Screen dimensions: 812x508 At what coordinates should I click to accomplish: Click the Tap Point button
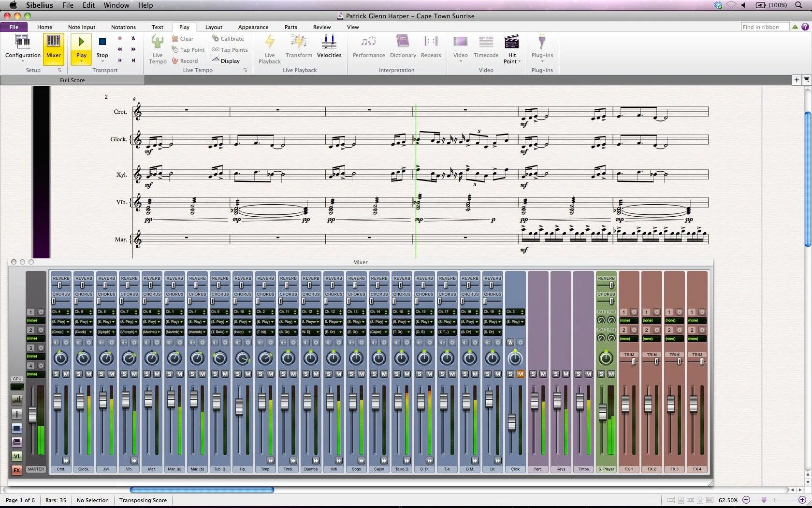point(188,50)
